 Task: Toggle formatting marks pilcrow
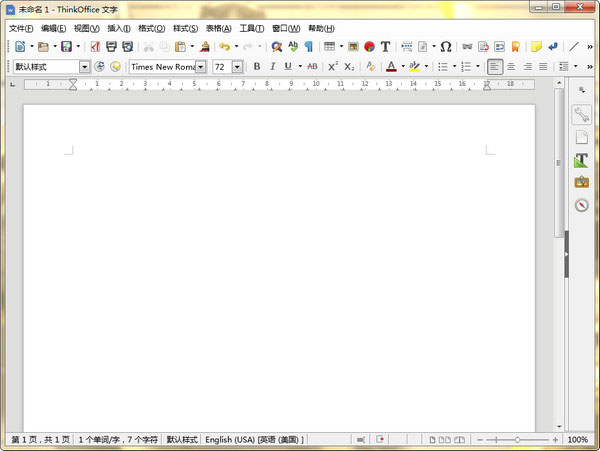click(x=308, y=47)
